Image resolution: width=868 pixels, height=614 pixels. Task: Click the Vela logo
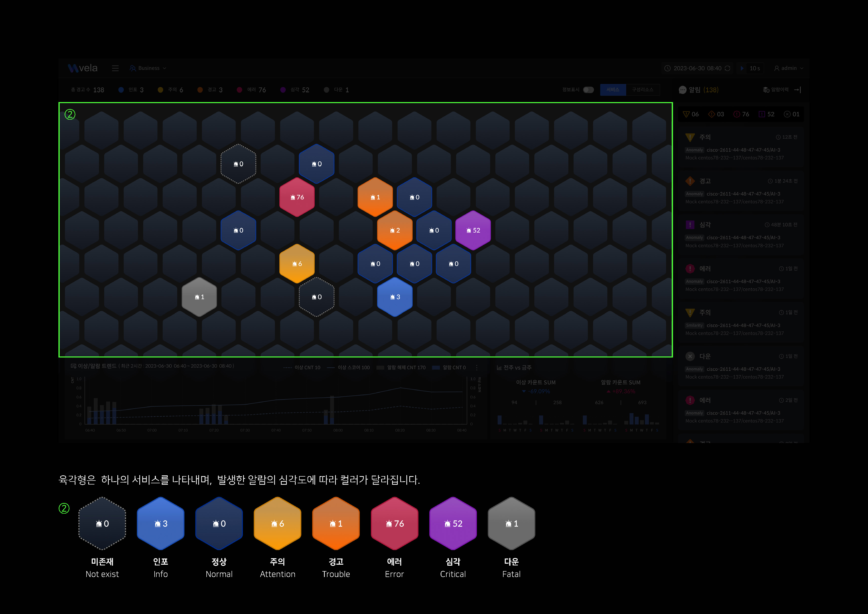click(83, 68)
